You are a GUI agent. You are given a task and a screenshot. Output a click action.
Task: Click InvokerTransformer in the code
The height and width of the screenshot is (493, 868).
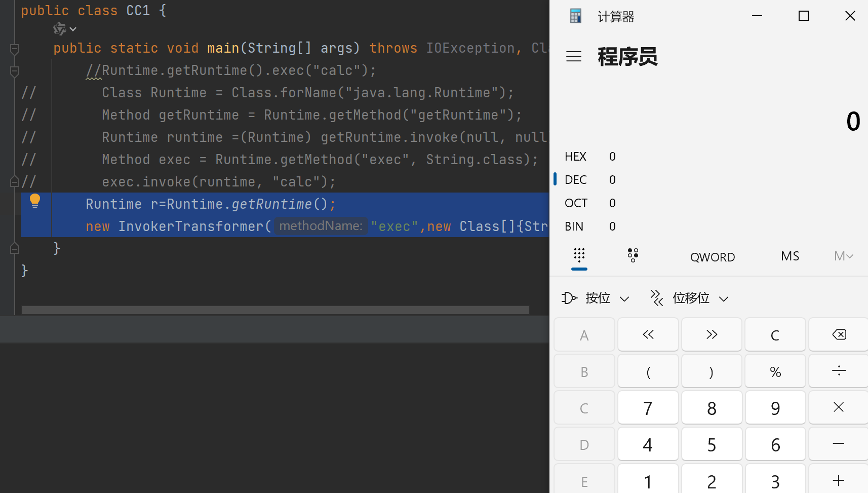(x=191, y=226)
